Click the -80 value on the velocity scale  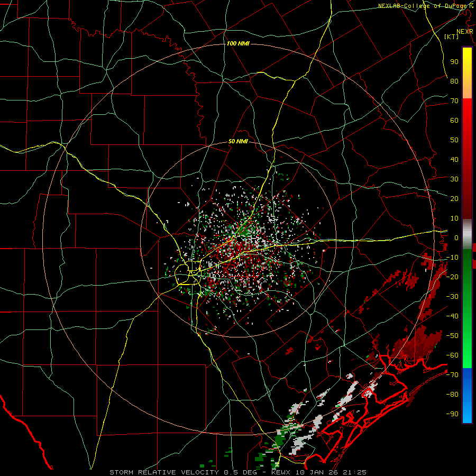point(452,395)
